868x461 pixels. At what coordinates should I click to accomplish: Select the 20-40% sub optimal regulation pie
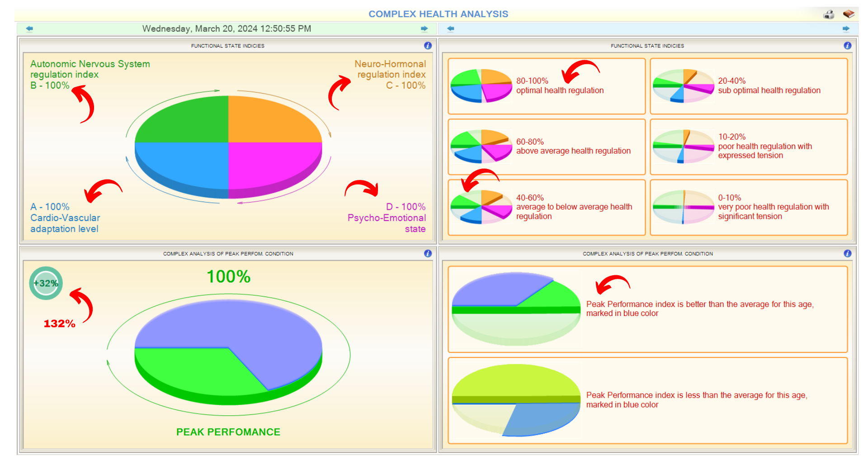point(683,85)
